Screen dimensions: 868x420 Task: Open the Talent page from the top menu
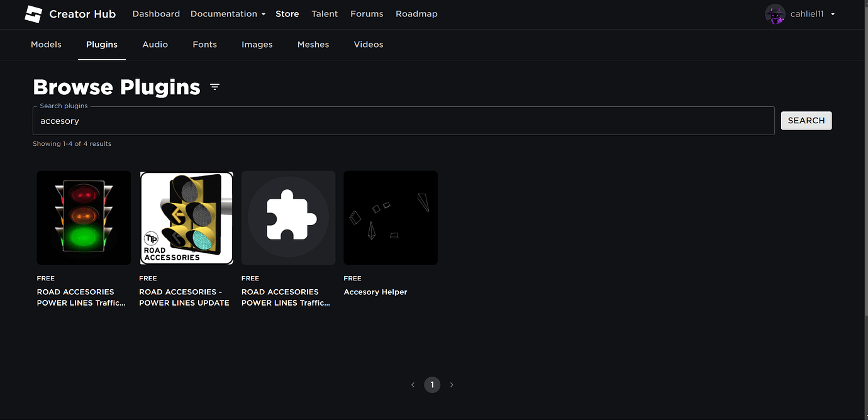click(x=325, y=14)
